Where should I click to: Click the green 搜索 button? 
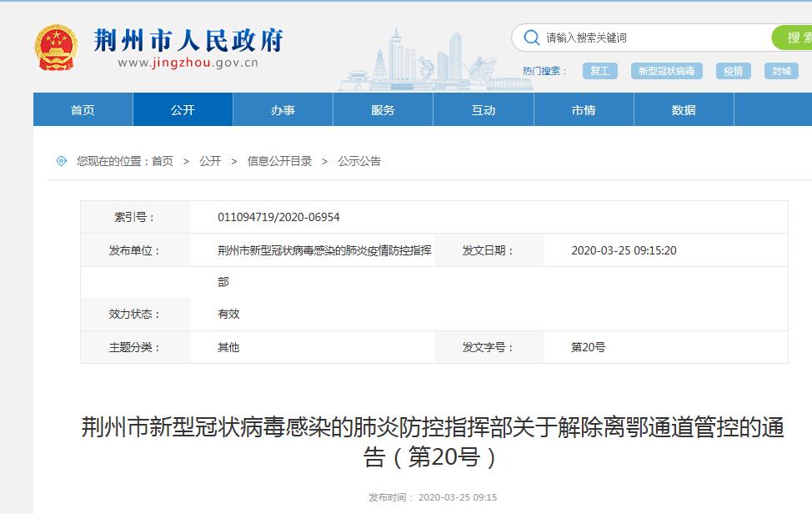coord(792,38)
